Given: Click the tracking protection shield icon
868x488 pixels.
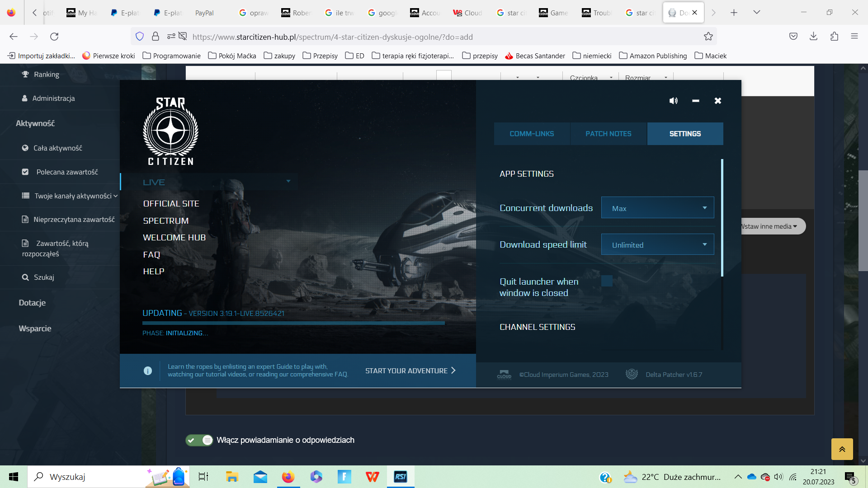Looking at the screenshot, I should pos(140,37).
